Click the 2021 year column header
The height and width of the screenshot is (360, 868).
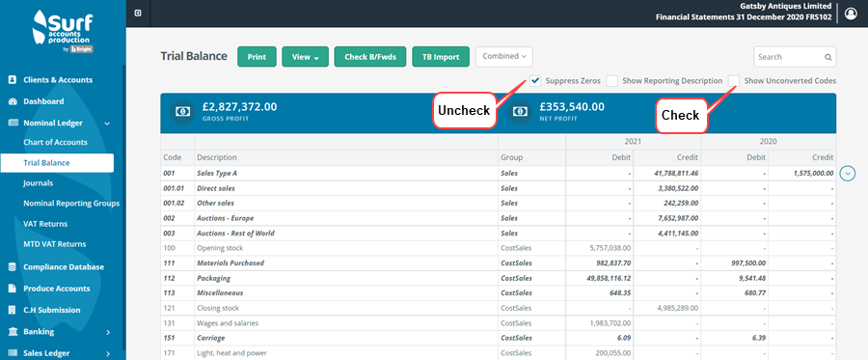pos(633,142)
